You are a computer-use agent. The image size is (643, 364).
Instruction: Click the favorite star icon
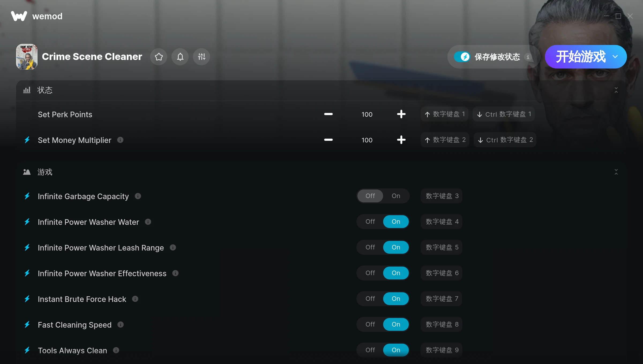click(x=159, y=57)
